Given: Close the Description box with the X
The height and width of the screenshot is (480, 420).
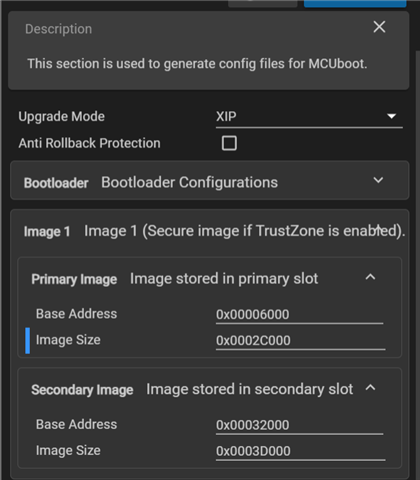Looking at the screenshot, I should coord(379,27).
